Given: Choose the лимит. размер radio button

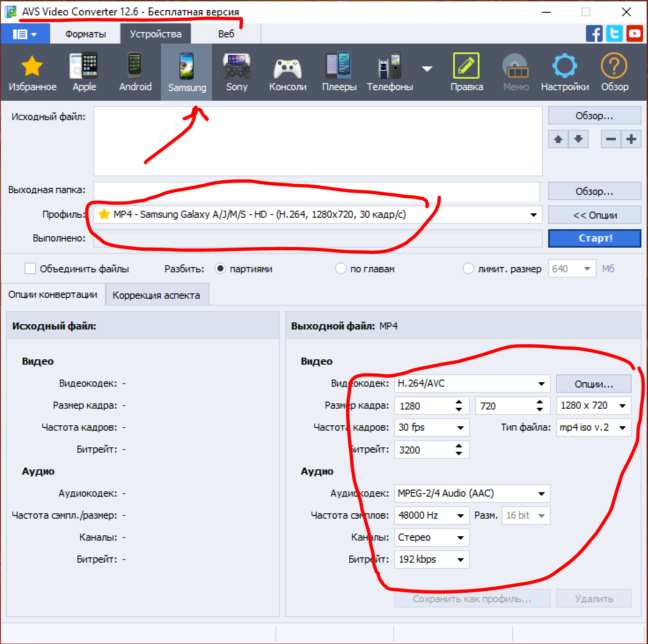Looking at the screenshot, I should (x=469, y=269).
